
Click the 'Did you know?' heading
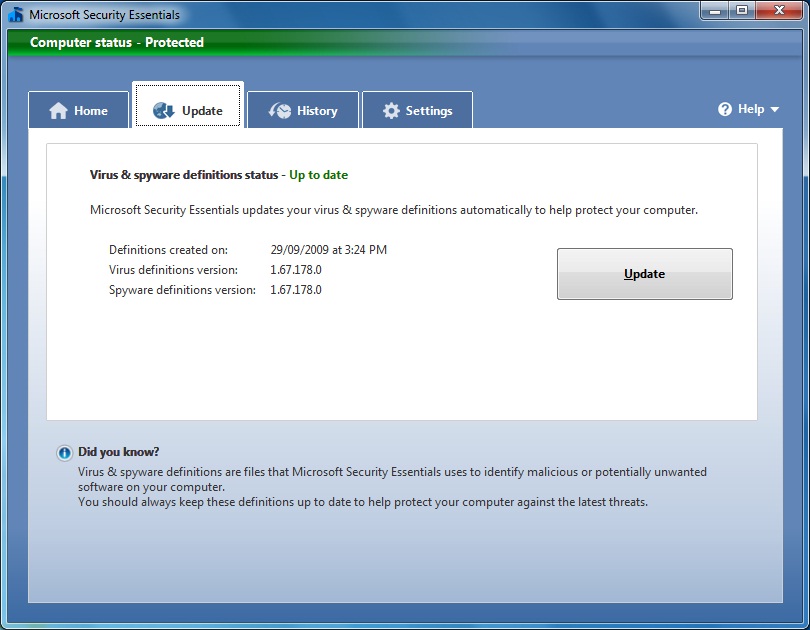(118, 452)
